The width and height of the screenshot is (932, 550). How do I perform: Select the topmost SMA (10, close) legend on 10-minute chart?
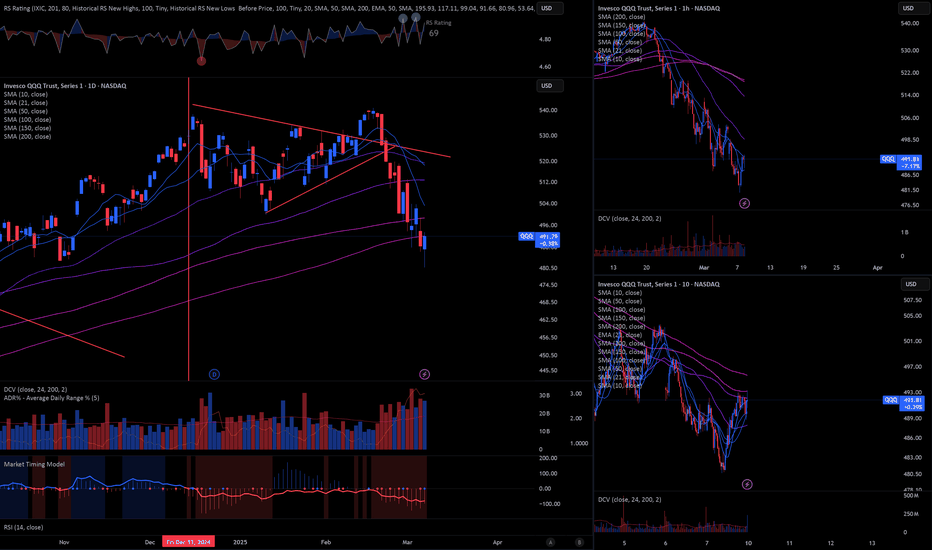click(619, 293)
